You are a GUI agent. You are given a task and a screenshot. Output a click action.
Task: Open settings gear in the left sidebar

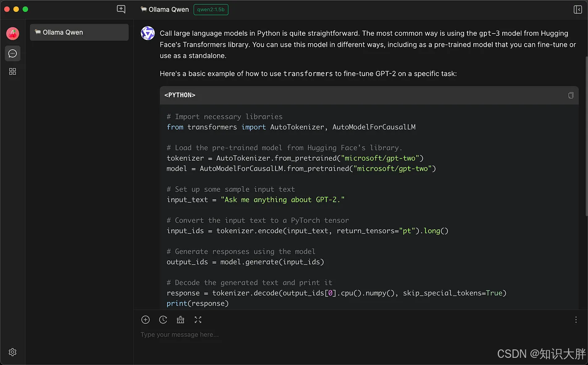[x=13, y=352]
